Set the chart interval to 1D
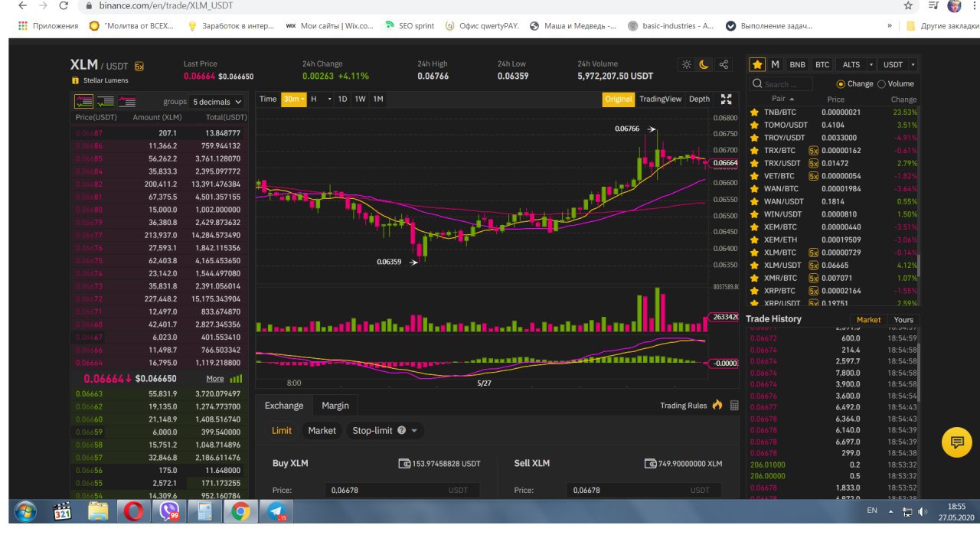This screenshot has width=980, height=551. point(342,99)
